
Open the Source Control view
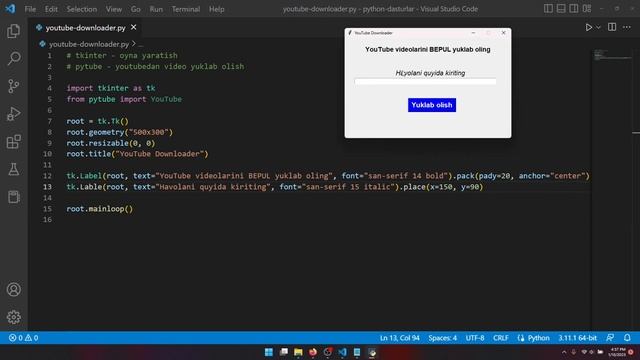tap(13, 86)
